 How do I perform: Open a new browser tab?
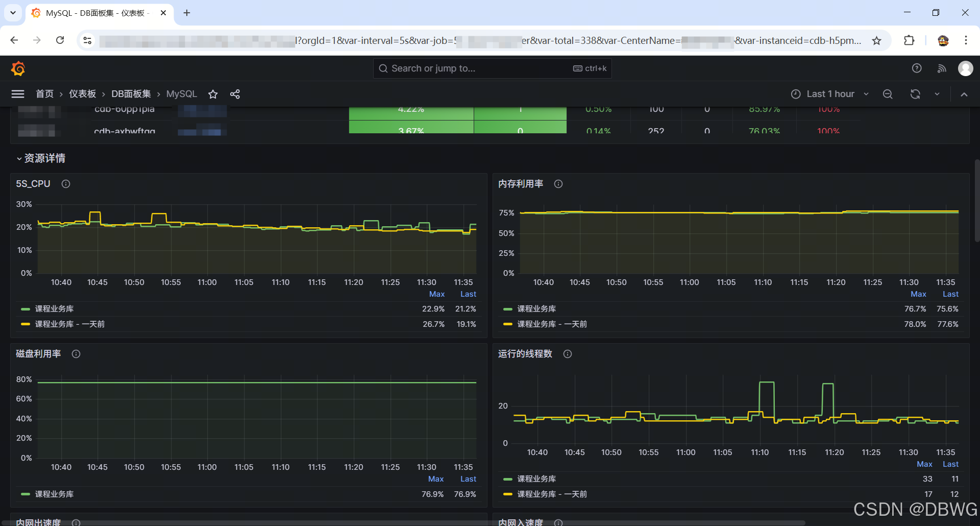pyautogui.click(x=187, y=13)
